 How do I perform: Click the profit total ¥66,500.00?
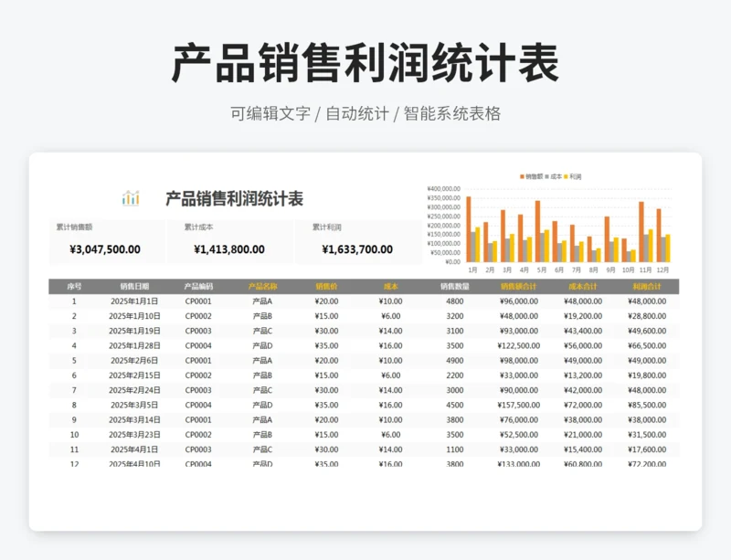647,346
